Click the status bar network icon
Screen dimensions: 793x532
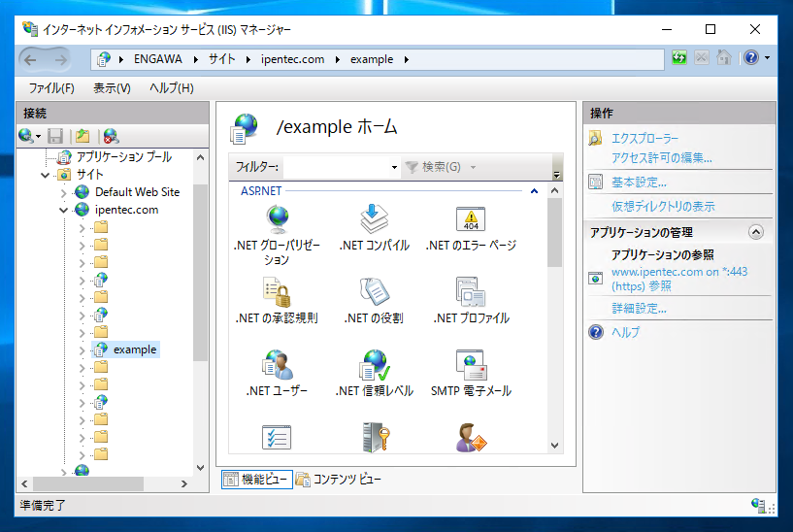pyautogui.click(x=759, y=505)
